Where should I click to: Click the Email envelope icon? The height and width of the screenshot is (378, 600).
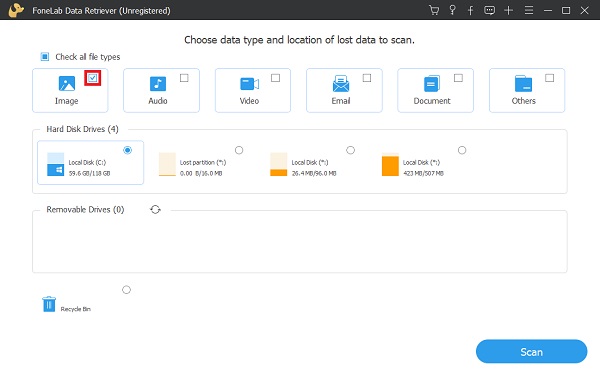(x=341, y=84)
